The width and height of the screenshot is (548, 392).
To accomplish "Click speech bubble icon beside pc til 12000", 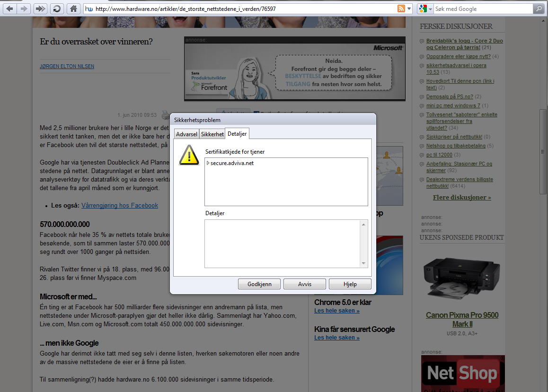I will tap(422, 155).
